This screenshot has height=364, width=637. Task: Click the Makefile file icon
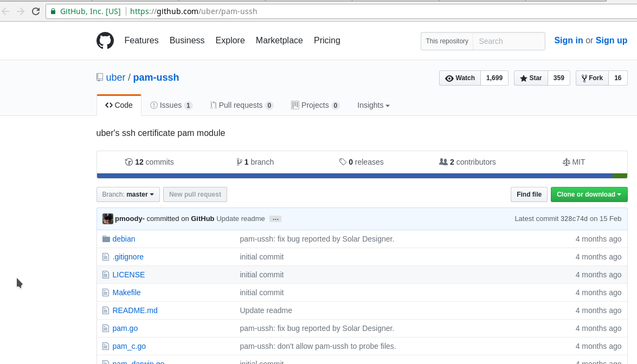click(x=106, y=292)
